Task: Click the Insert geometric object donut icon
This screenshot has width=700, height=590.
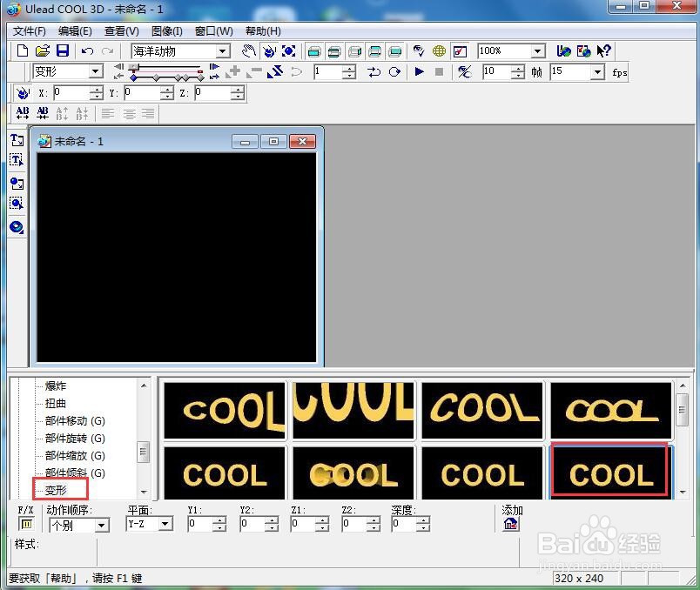Action: pyautogui.click(x=17, y=227)
